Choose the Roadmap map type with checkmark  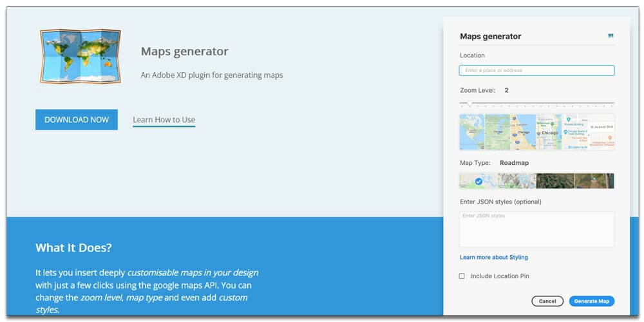(478, 181)
